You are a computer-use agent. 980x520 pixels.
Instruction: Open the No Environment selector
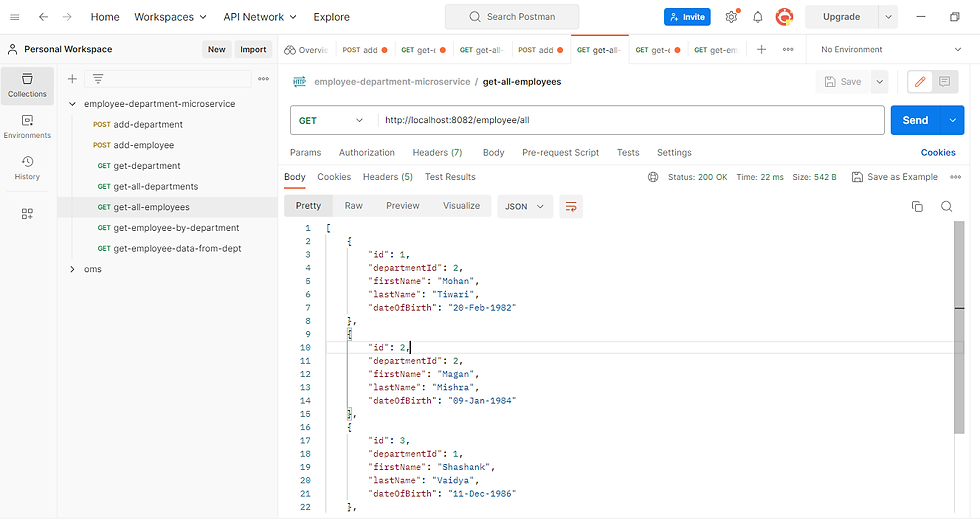coord(891,49)
